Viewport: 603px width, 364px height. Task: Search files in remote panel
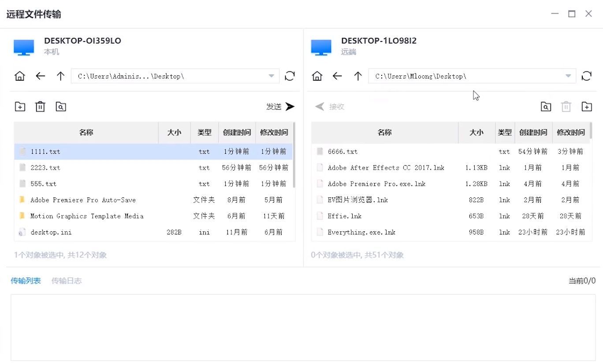[x=546, y=107]
